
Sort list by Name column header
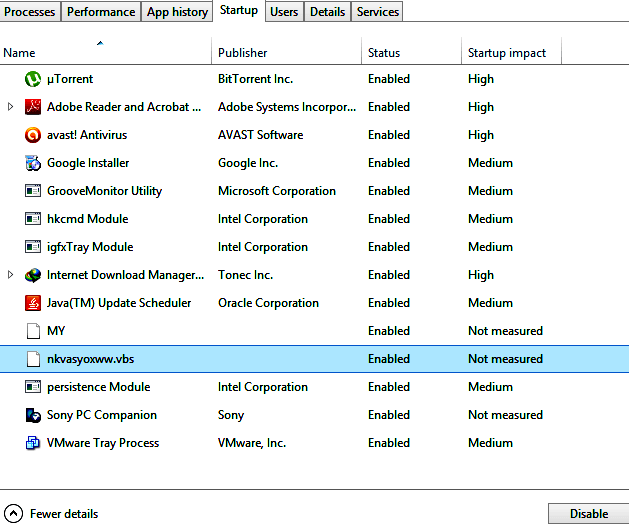coord(106,53)
